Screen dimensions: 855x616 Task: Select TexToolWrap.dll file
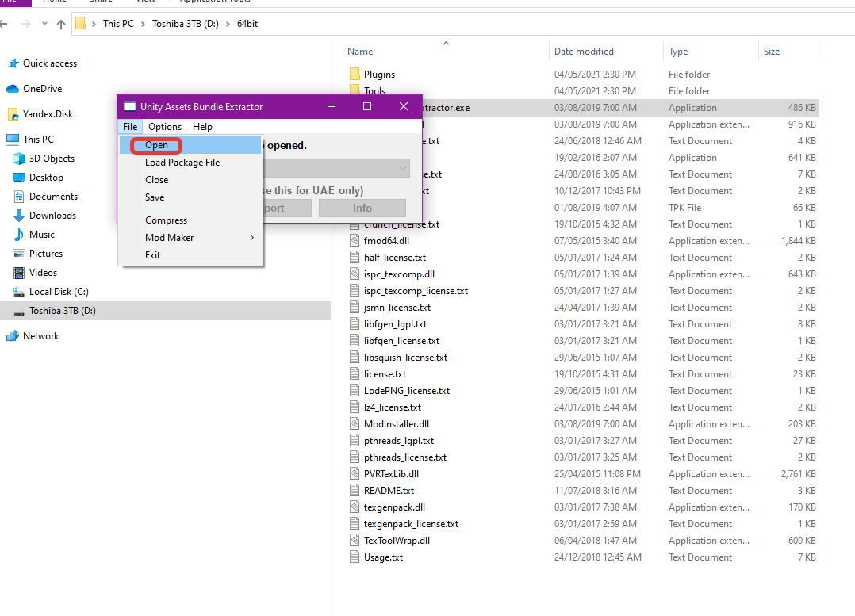582,541
